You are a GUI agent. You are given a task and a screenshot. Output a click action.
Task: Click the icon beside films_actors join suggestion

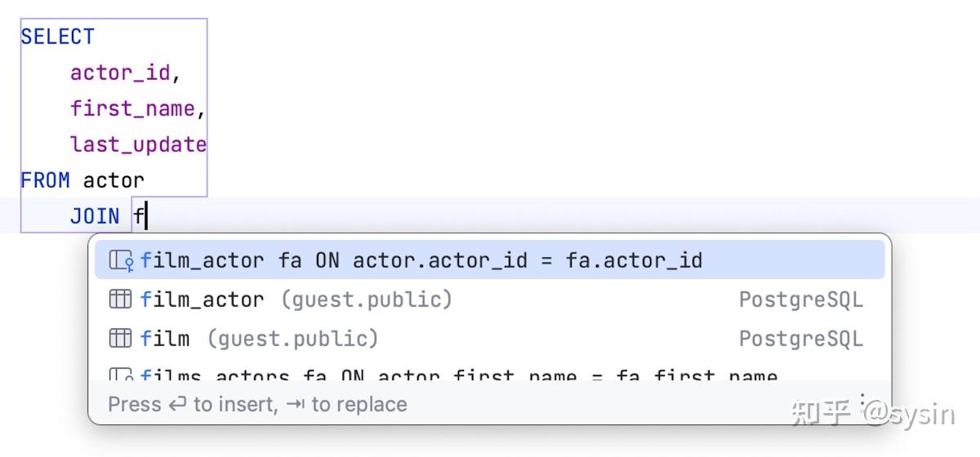[121, 375]
